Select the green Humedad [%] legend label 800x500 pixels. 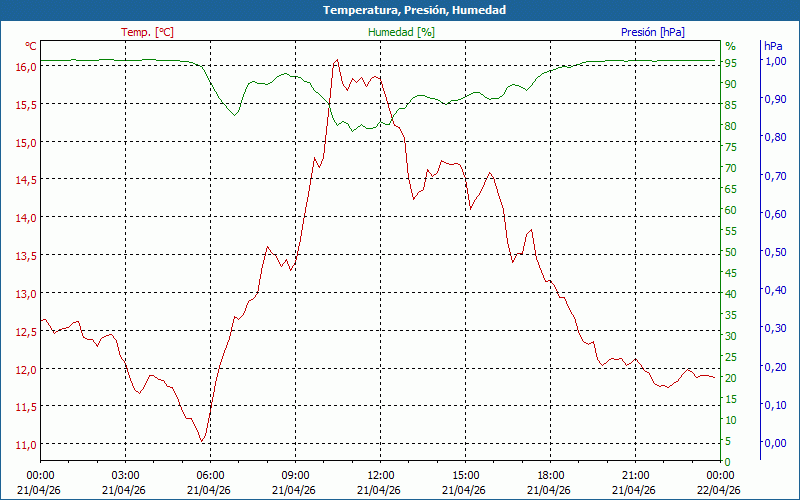(402, 32)
